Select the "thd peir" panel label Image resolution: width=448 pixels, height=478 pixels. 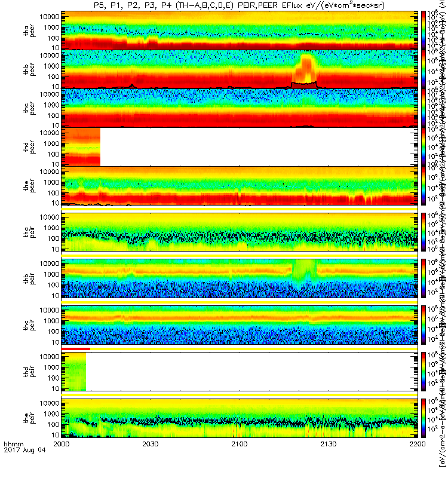point(29,372)
